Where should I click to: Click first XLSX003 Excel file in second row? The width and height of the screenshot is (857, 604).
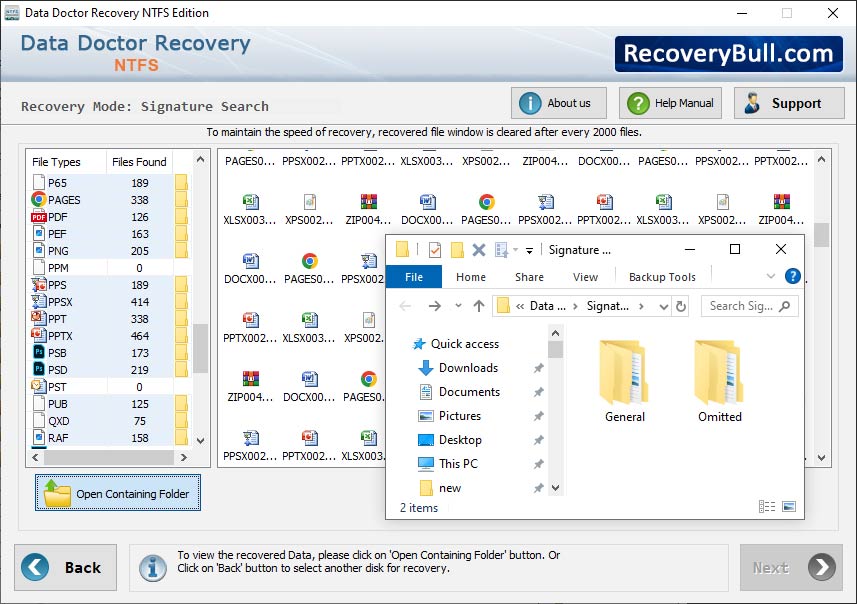click(x=250, y=210)
